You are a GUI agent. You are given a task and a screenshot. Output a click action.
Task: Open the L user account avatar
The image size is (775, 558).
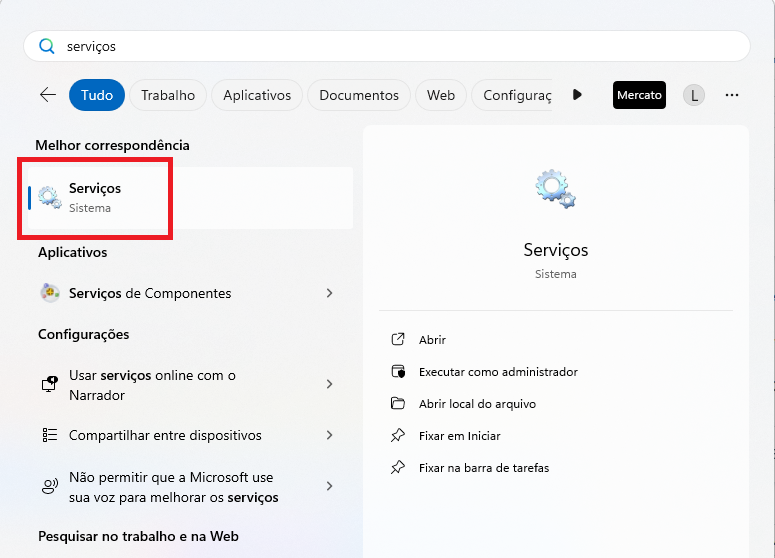click(694, 95)
